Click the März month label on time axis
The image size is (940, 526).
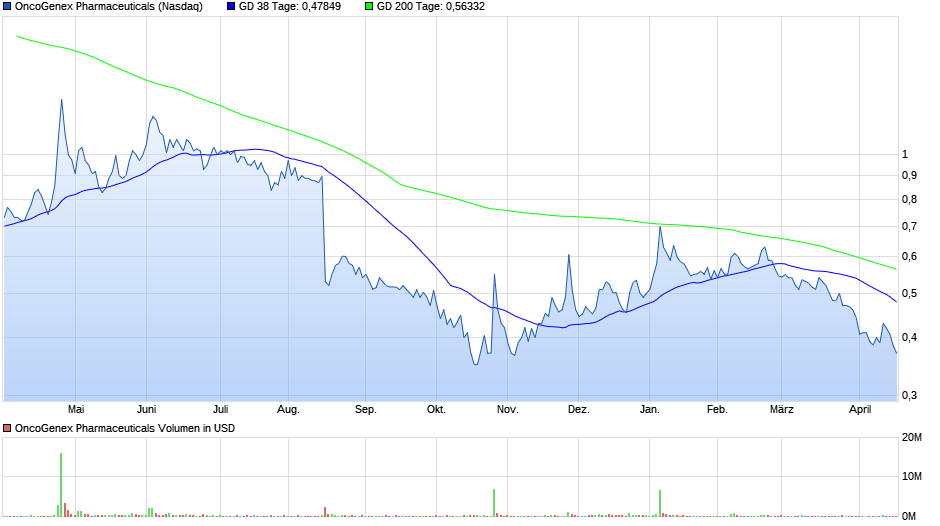point(783,409)
